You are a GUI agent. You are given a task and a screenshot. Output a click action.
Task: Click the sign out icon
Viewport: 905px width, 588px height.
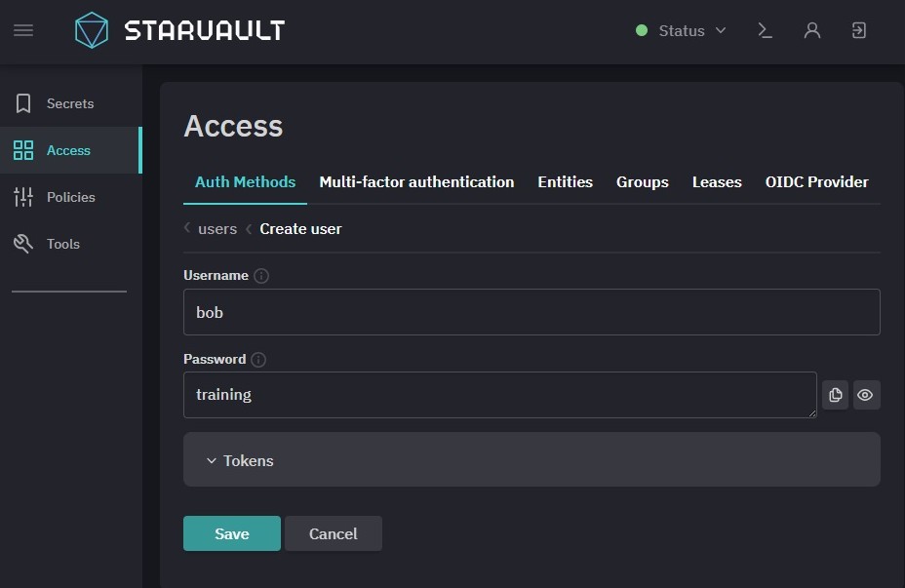click(859, 30)
